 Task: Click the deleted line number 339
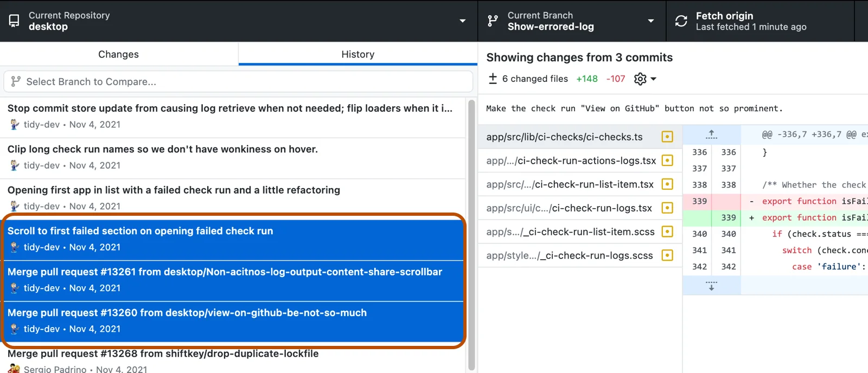[699, 201]
